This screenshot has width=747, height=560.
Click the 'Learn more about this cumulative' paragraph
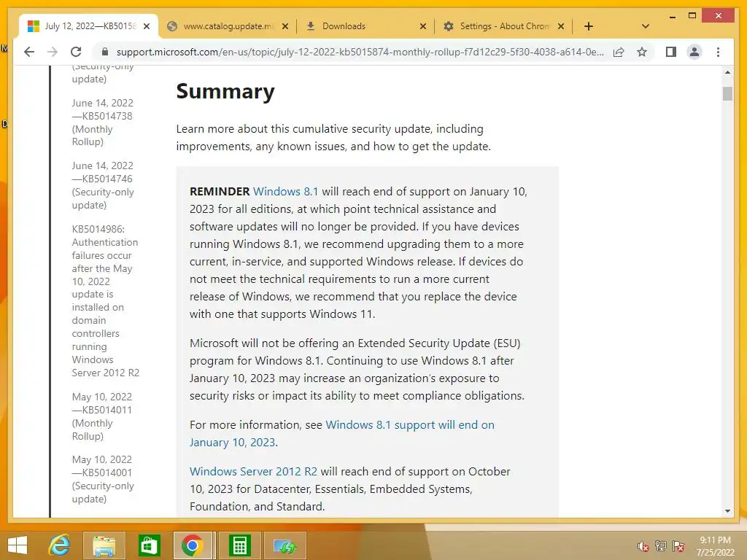tap(333, 138)
